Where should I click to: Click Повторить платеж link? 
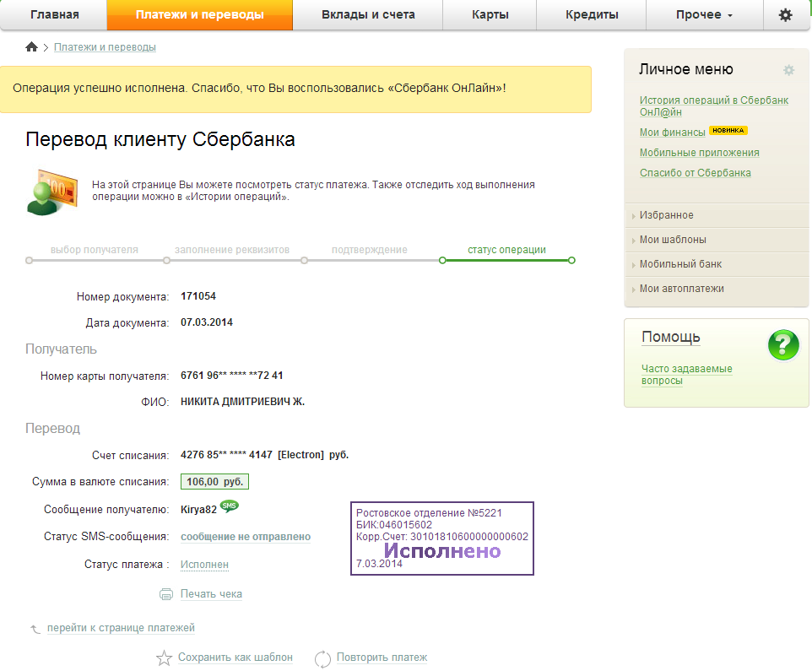coord(382,657)
